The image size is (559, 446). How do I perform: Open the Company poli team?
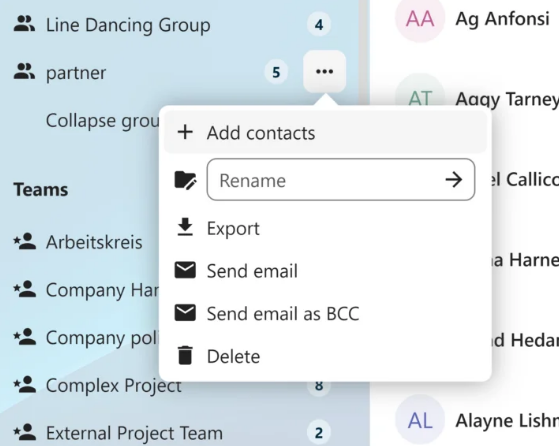102,338
